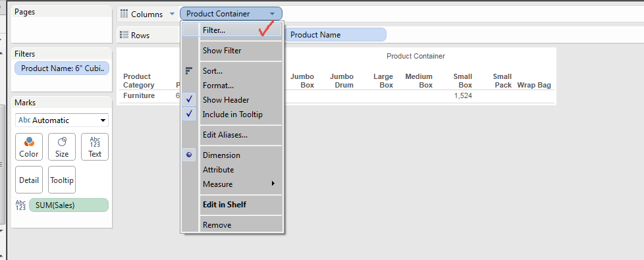
Task: Click the Furniture row label
Action: [139, 95]
